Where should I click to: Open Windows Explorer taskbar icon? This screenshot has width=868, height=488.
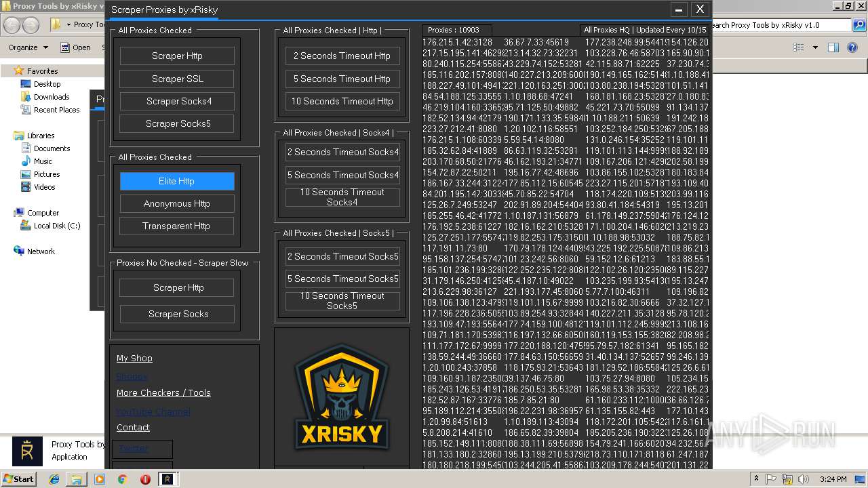(x=77, y=479)
